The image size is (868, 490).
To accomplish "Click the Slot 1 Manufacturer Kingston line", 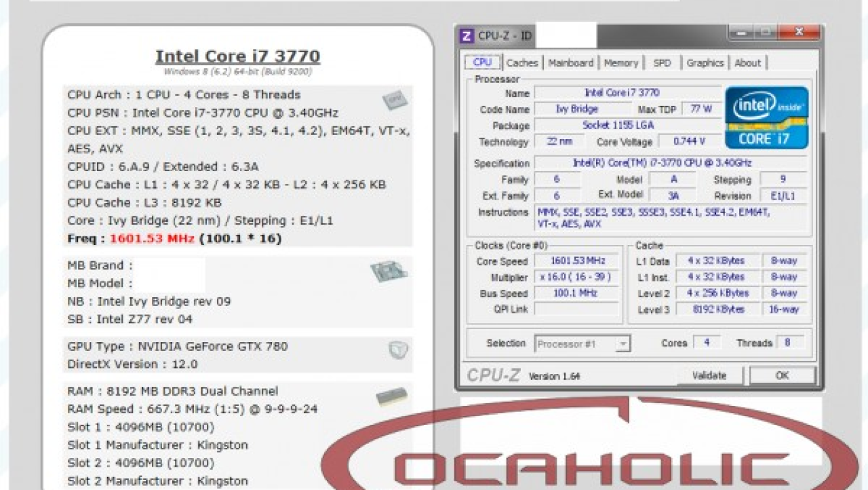I will [x=158, y=445].
